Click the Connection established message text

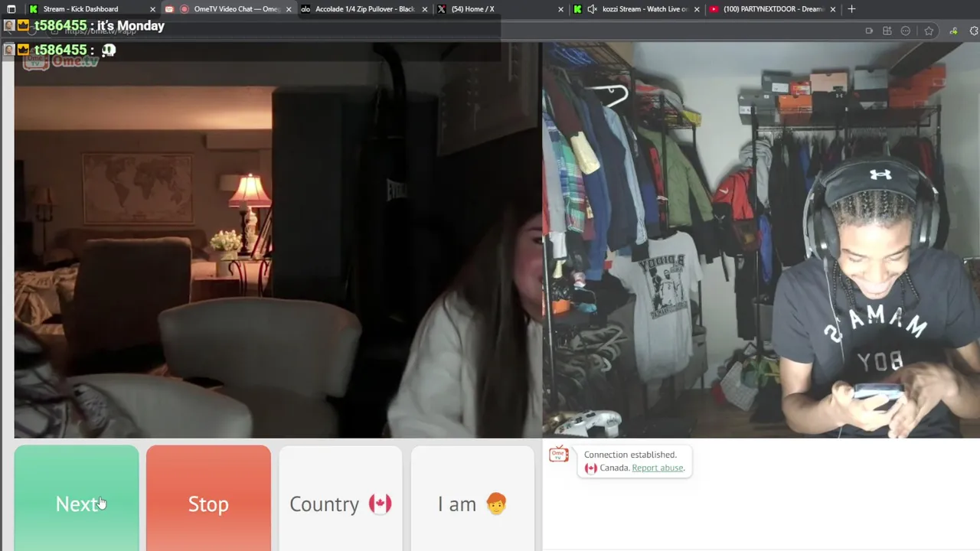[x=630, y=455]
